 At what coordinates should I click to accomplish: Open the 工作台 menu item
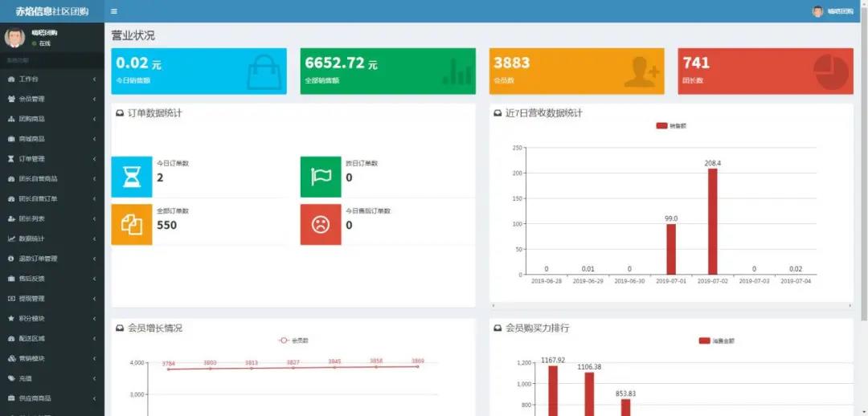click(x=51, y=79)
